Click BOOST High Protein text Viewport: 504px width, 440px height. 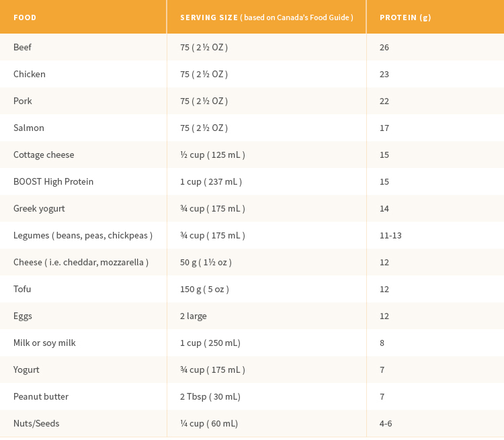tap(53, 181)
